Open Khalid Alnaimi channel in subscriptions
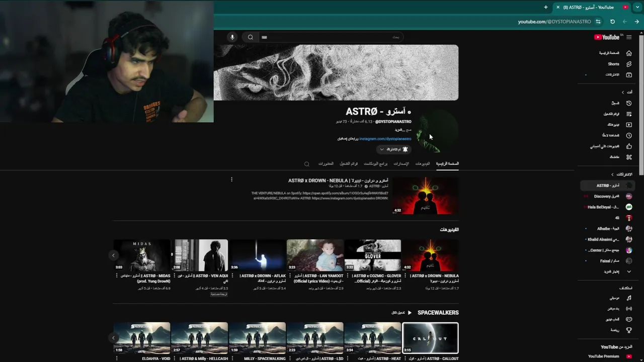The height and width of the screenshot is (362, 644). (608, 239)
